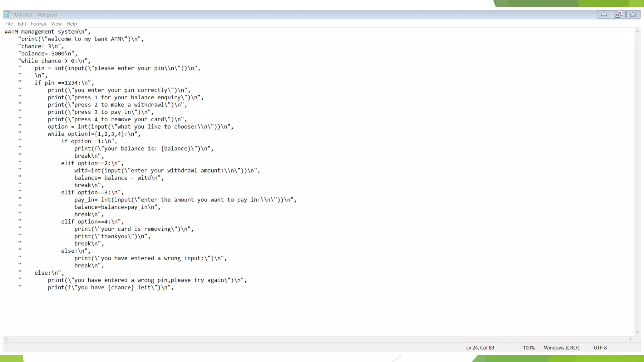644x362 pixels.
Task: Open the Edit menu
Action: point(22,24)
